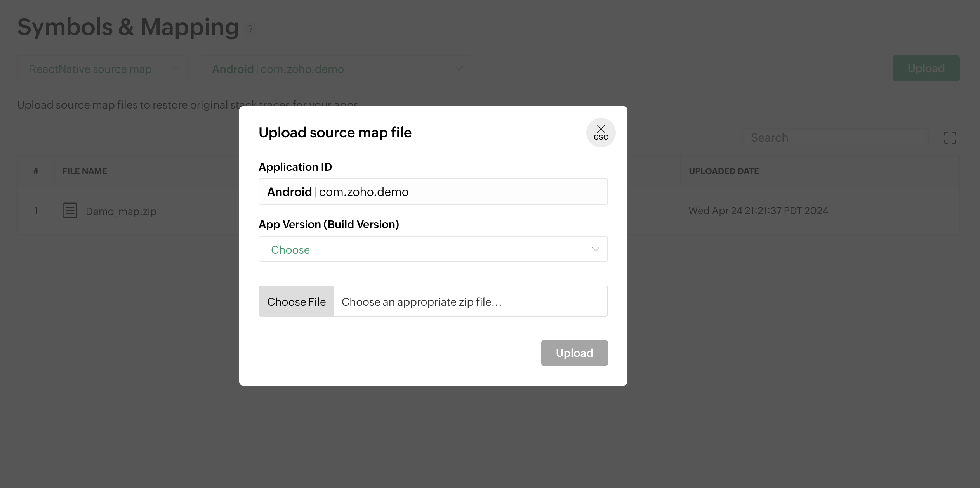Image resolution: width=980 pixels, height=488 pixels.
Task: Click the Application ID input field
Action: [x=433, y=192]
